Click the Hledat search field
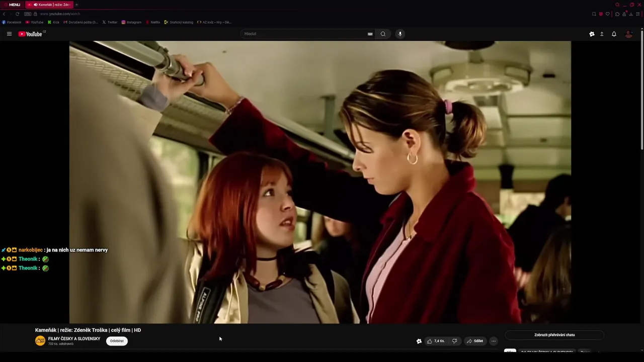Viewport: 644px width, 362px height. coord(304,34)
